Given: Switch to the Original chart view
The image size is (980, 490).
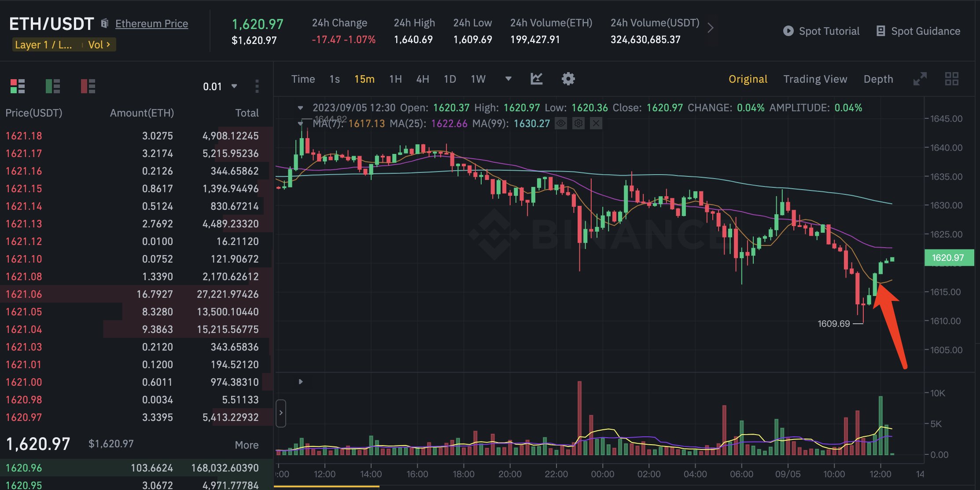Looking at the screenshot, I should [x=748, y=79].
